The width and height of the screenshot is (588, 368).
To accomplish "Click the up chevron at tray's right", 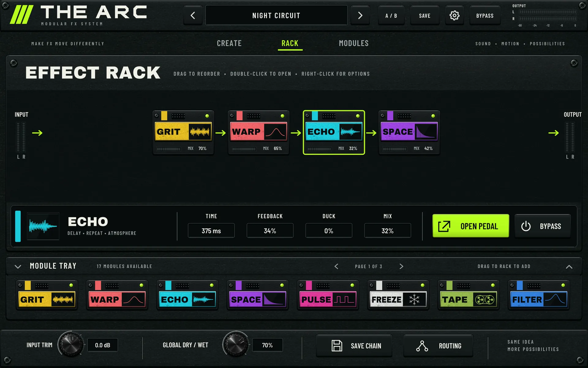I will point(569,266).
